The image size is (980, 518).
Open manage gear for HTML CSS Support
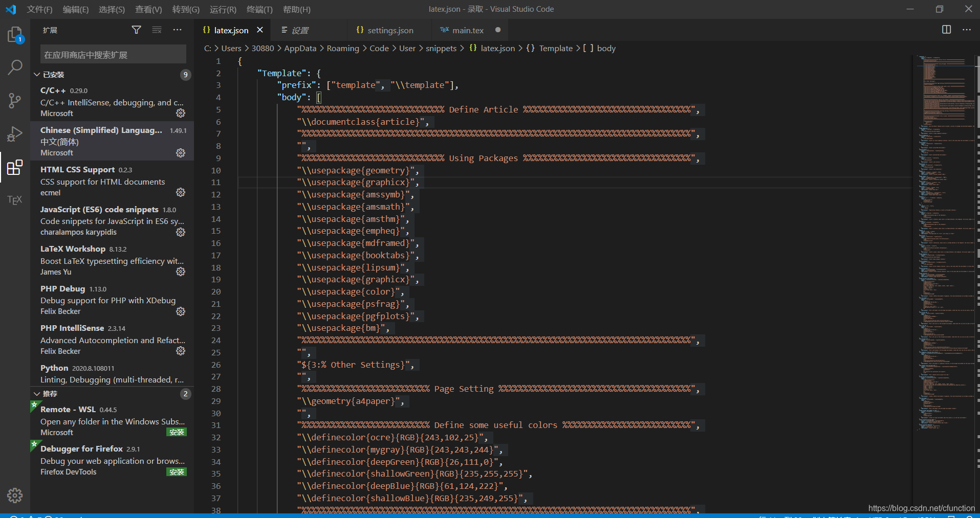[x=181, y=192]
